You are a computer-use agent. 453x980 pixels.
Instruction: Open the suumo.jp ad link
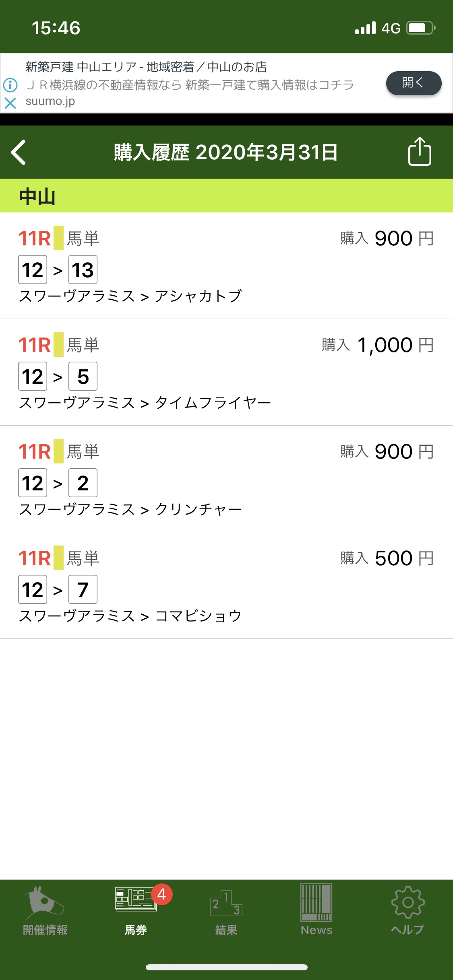coord(414,83)
